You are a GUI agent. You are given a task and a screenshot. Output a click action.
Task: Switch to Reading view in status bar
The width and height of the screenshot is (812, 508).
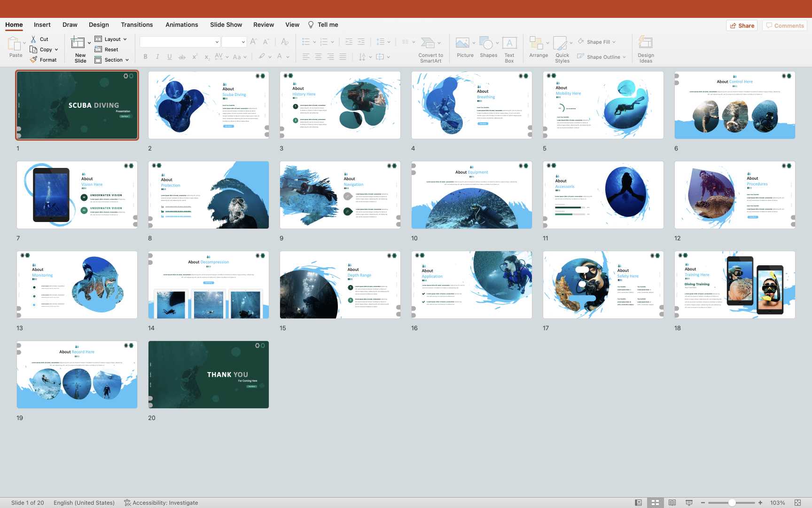click(x=672, y=503)
